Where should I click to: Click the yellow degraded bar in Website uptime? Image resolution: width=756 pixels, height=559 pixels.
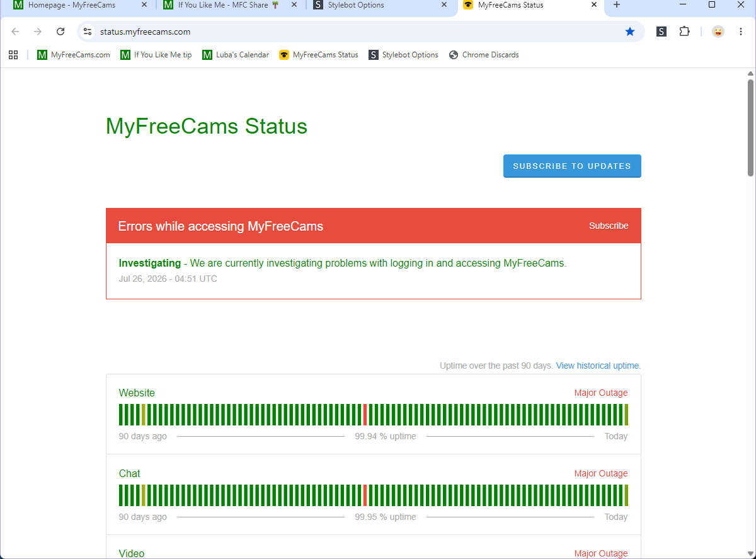(144, 415)
